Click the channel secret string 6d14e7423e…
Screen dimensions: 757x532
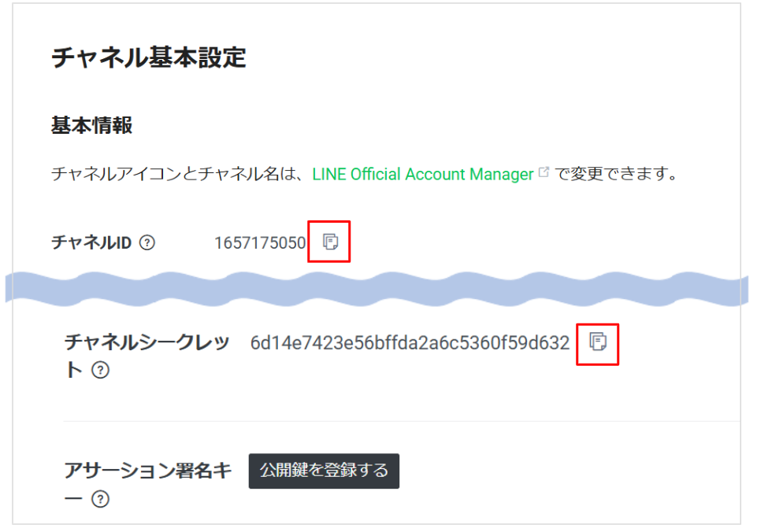coord(410,343)
